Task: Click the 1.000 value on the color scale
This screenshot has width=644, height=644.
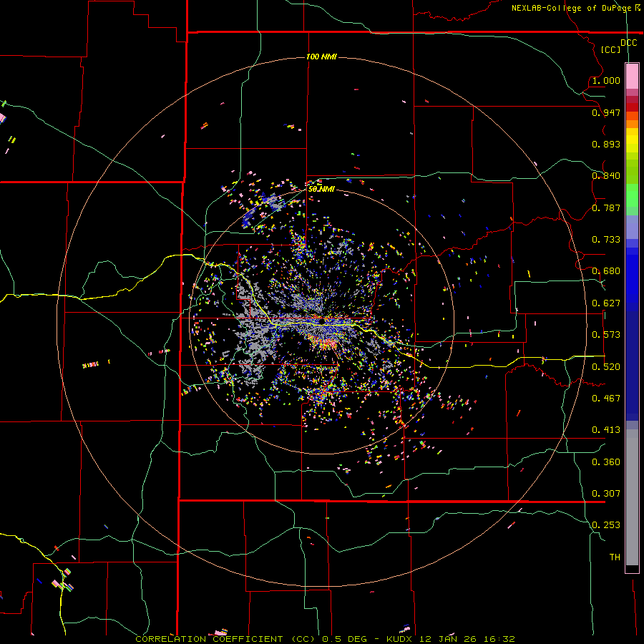Action: tap(606, 80)
